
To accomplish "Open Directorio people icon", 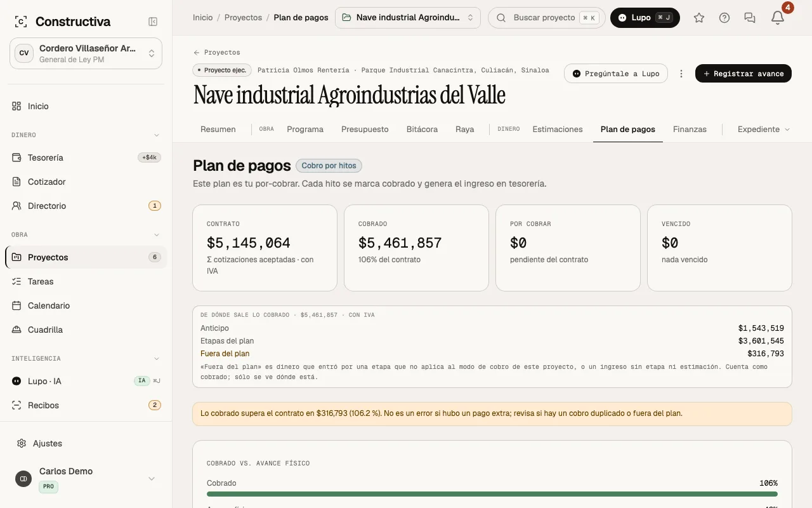I will [x=16, y=206].
